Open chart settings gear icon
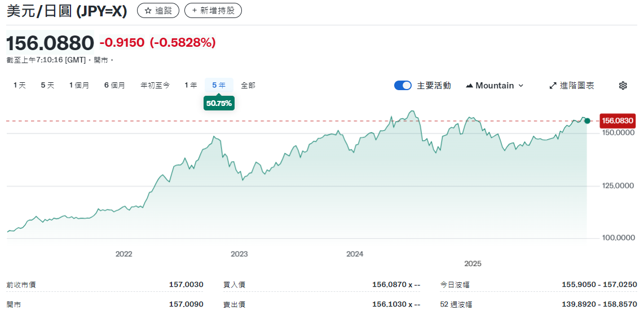644x311 pixels. (623, 86)
